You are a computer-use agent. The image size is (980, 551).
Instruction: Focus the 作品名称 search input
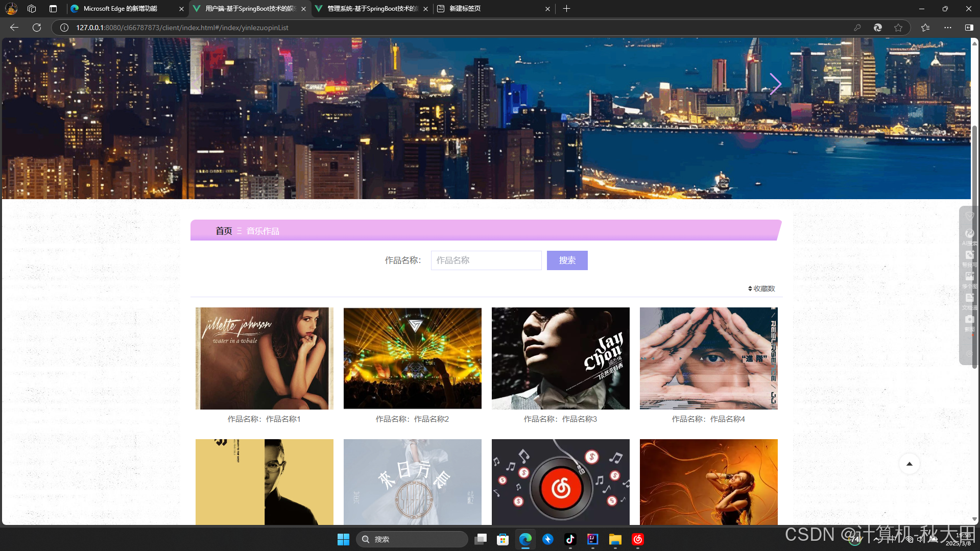coord(486,260)
